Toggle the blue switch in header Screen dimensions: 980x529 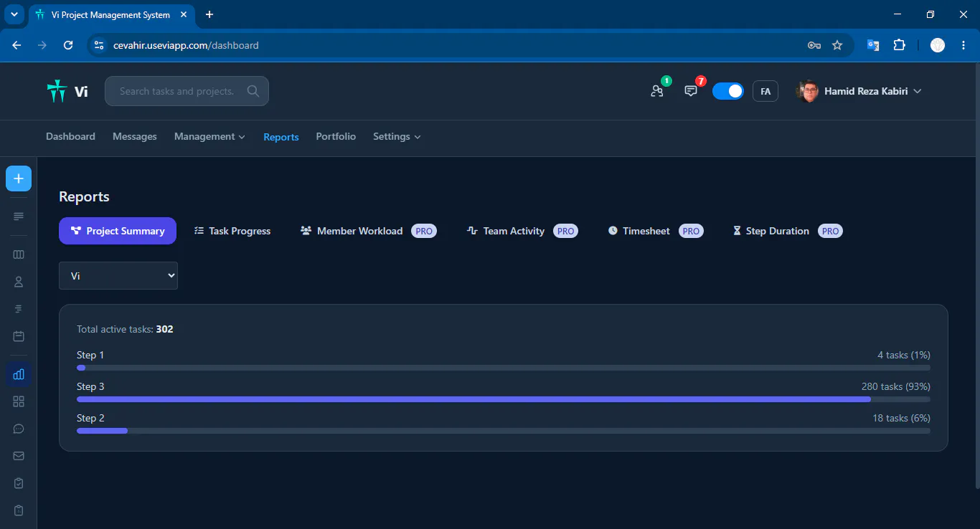click(728, 91)
